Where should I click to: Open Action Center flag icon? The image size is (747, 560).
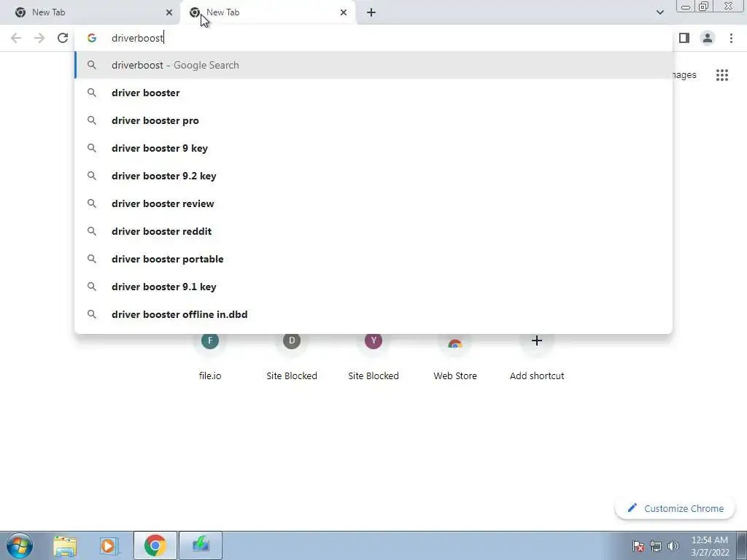coord(638,546)
